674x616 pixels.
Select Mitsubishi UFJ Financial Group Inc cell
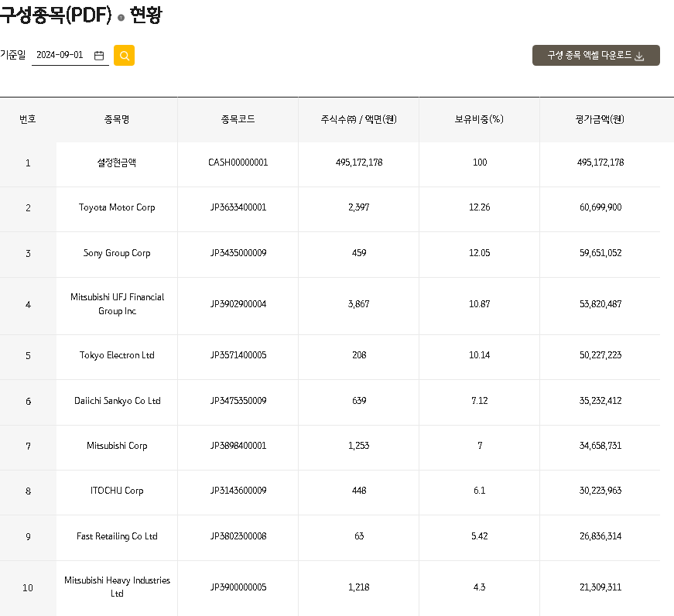(117, 304)
